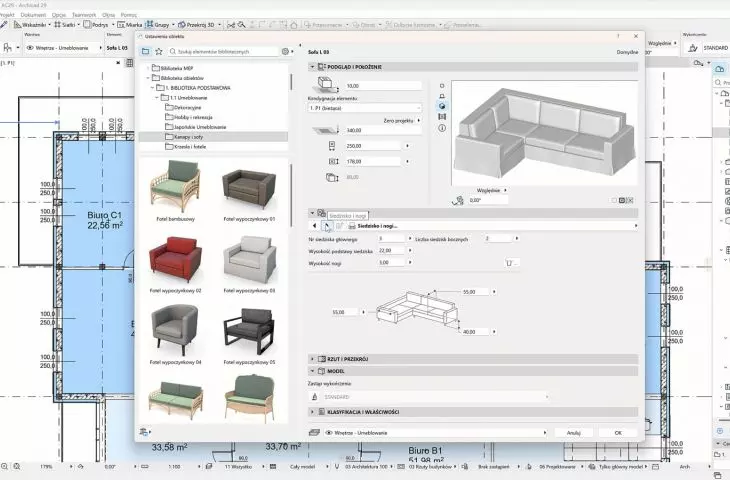This screenshot has height=480, width=730.
Task: Click the Przekrój 3D cutaway icon
Action: [182, 25]
